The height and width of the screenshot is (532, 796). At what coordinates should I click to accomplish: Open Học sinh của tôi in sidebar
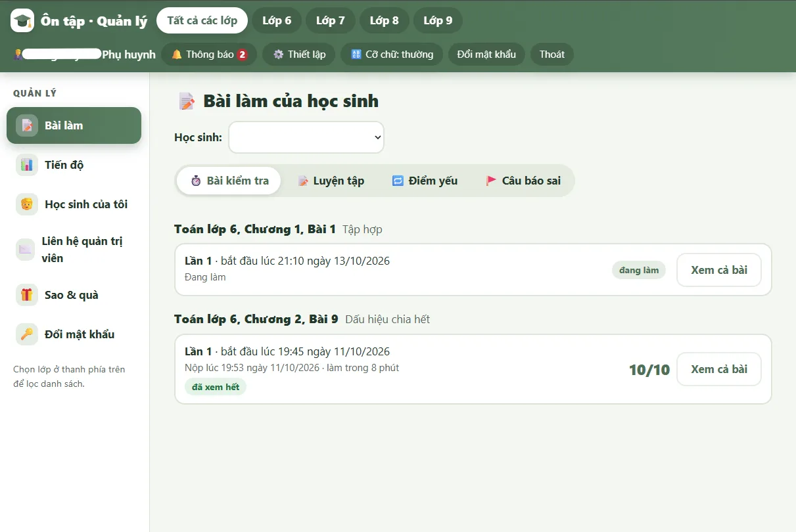pyautogui.click(x=74, y=204)
